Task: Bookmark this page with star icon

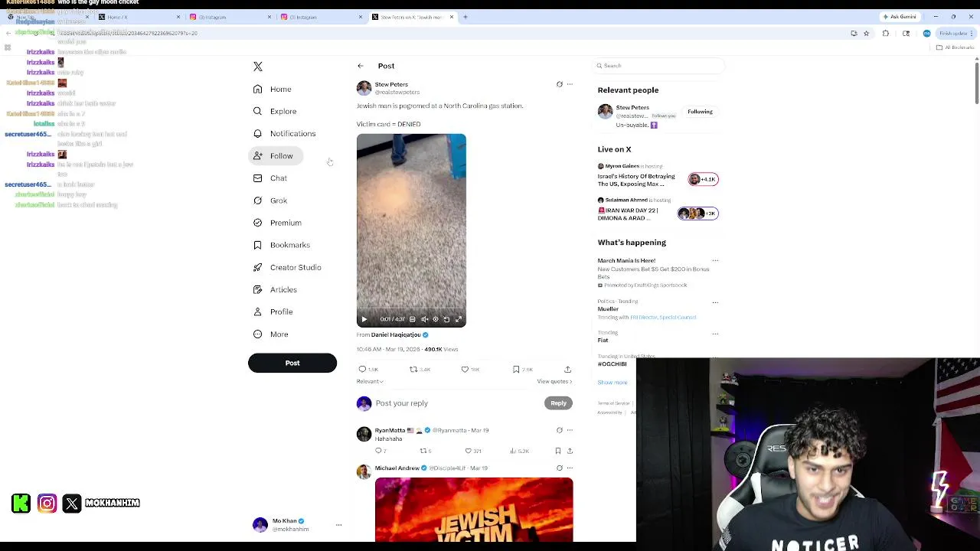Action: [x=866, y=34]
